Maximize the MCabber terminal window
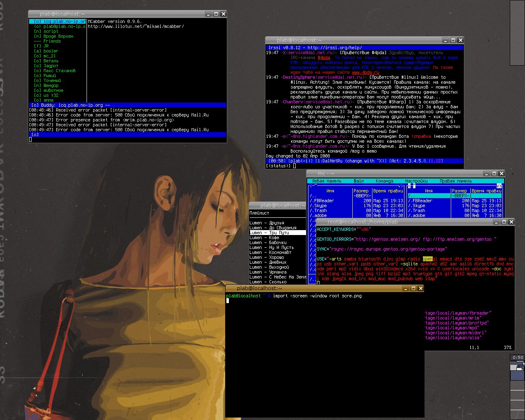This screenshot has height=420, width=525. point(216,14)
